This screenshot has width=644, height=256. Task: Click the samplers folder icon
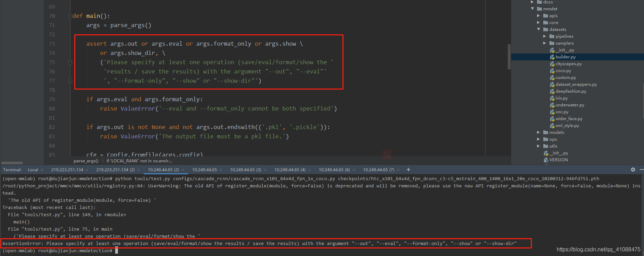click(x=552, y=43)
